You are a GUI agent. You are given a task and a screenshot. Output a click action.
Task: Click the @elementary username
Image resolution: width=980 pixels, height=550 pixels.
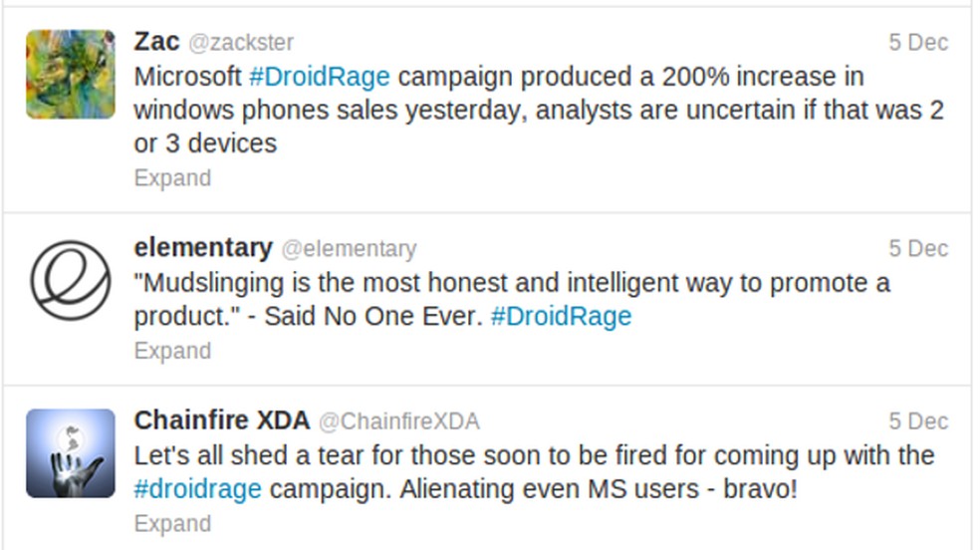pyautogui.click(x=349, y=248)
